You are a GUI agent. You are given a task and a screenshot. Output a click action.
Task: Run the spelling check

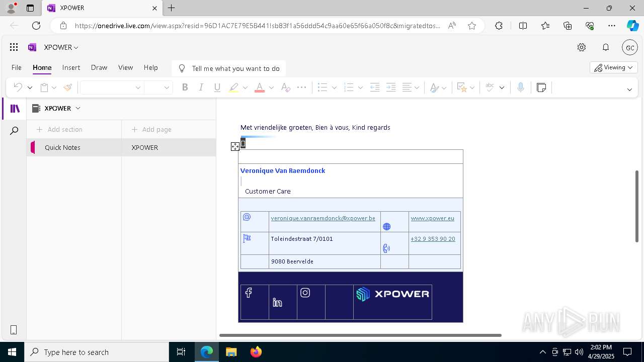tap(490, 87)
